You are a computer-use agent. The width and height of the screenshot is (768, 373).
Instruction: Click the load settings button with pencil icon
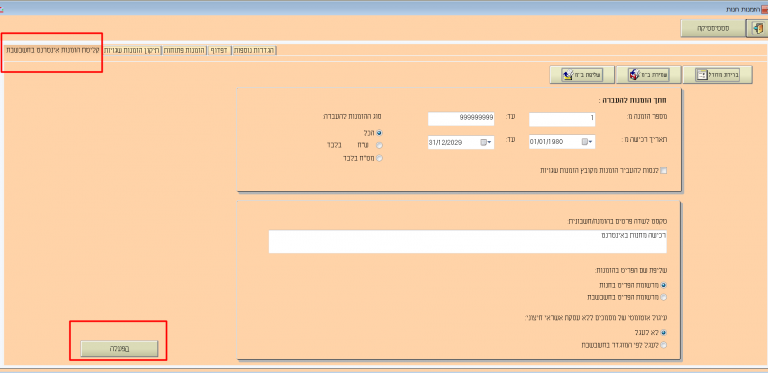click(x=581, y=74)
